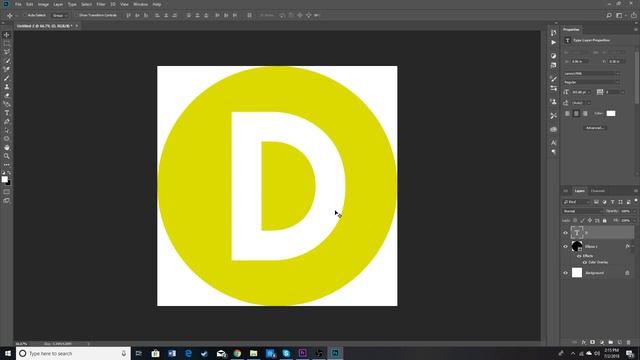
Task: Toggle Lock transparent pixels
Action: (575, 220)
